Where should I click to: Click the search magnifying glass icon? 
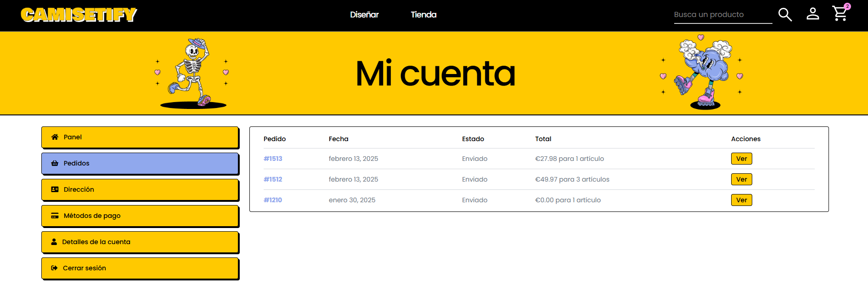(x=785, y=15)
